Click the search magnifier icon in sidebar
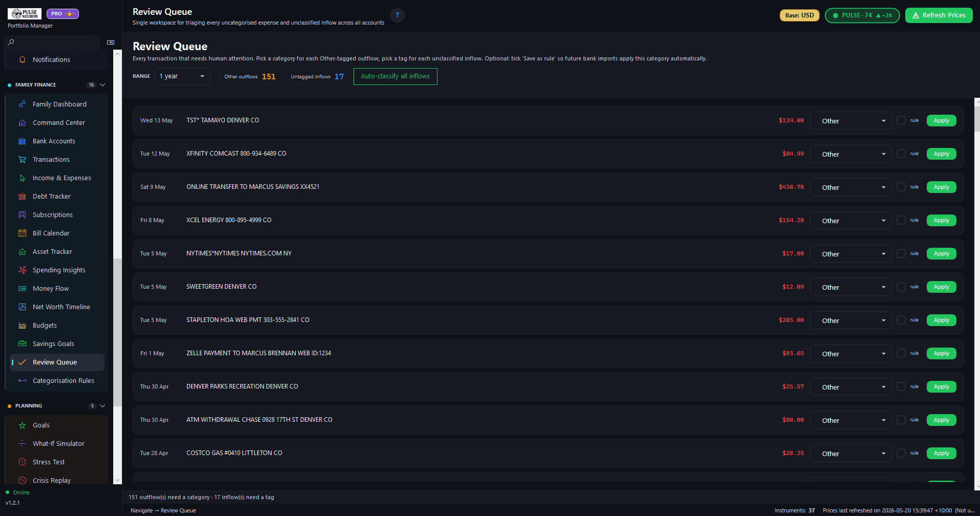980x516 pixels. 11,42
